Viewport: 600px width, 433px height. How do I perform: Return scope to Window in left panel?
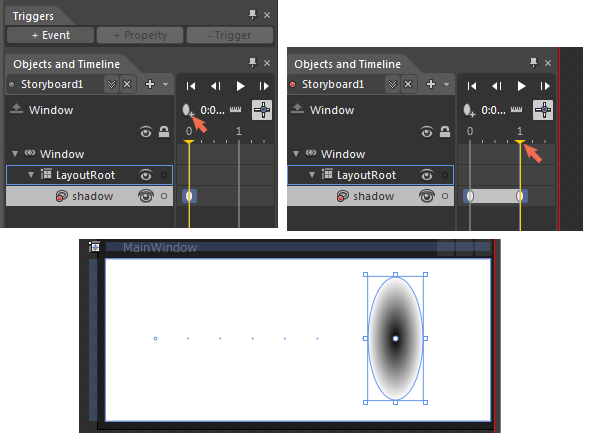[16, 109]
